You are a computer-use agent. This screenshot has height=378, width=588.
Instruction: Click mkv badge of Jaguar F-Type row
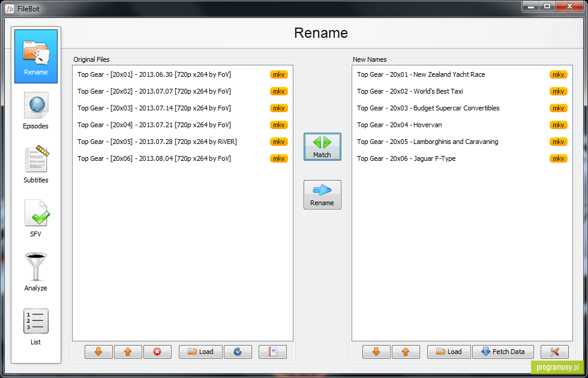[559, 158]
